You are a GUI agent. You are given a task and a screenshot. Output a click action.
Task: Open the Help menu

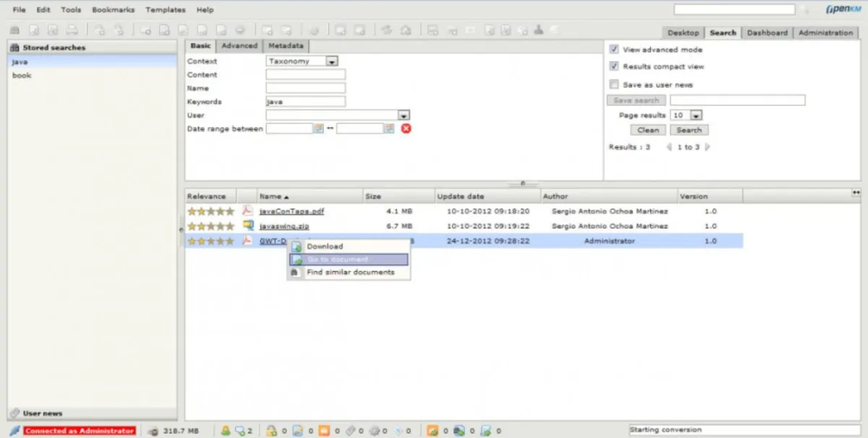[x=205, y=10]
